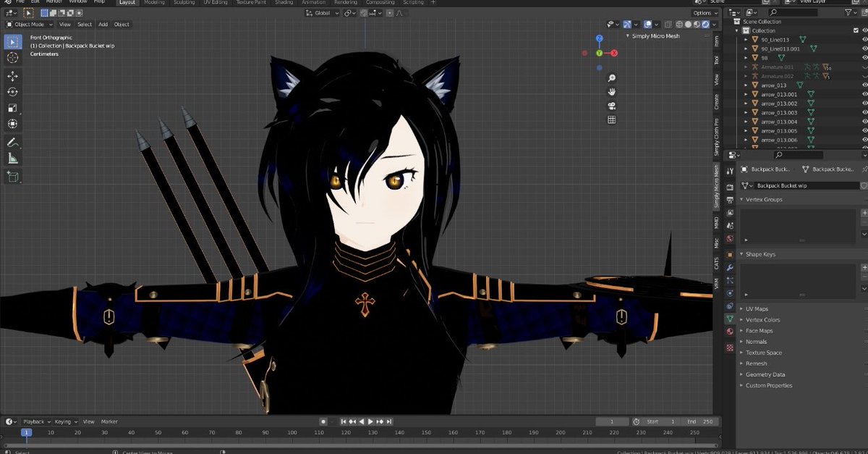
Task: Open the Modifier wrench properties tab
Action: 730,267
